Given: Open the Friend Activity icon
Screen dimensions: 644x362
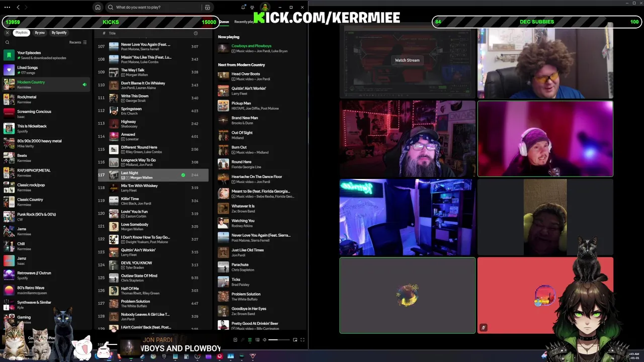Looking at the screenshot, I should pos(253,7).
